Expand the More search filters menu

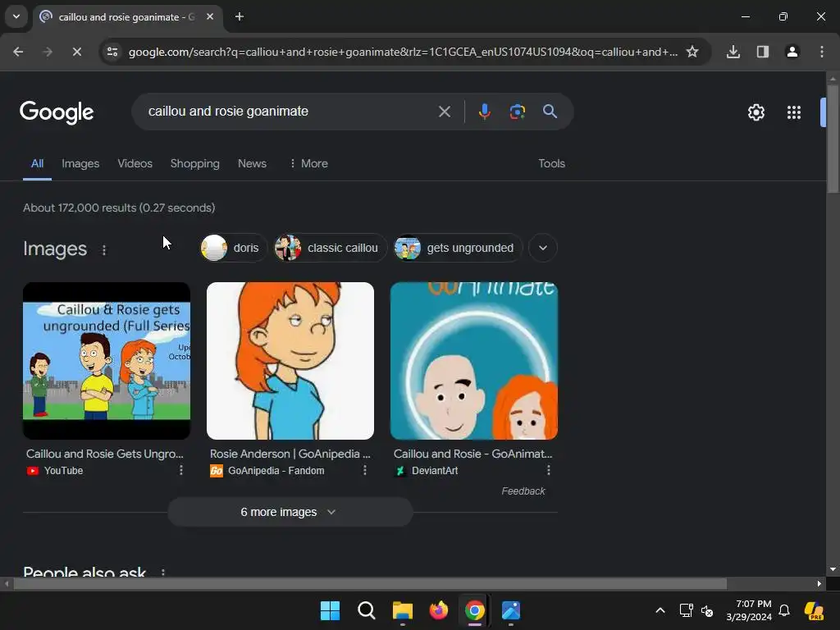[308, 163]
